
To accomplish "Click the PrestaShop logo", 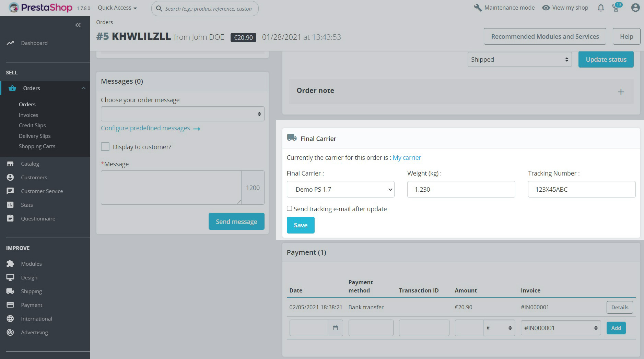I will coord(40,8).
